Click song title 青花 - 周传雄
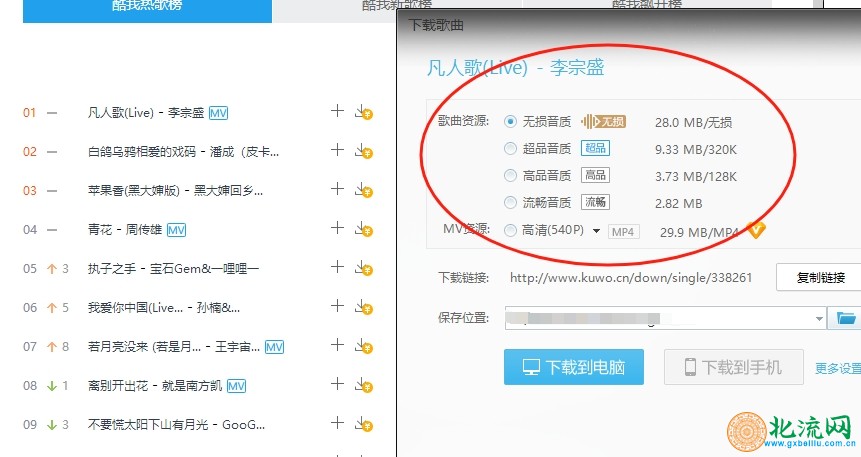This screenshot has height=457, width=861. click(125, 229)
